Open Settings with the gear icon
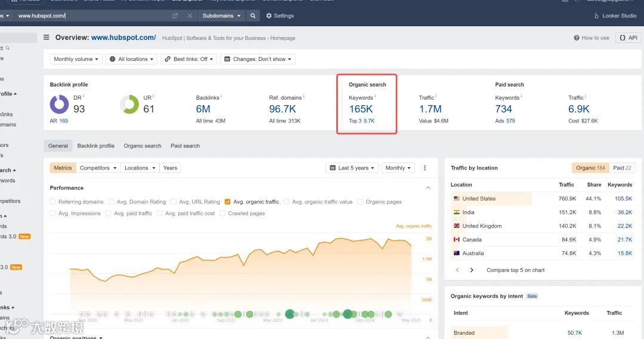 280,16
